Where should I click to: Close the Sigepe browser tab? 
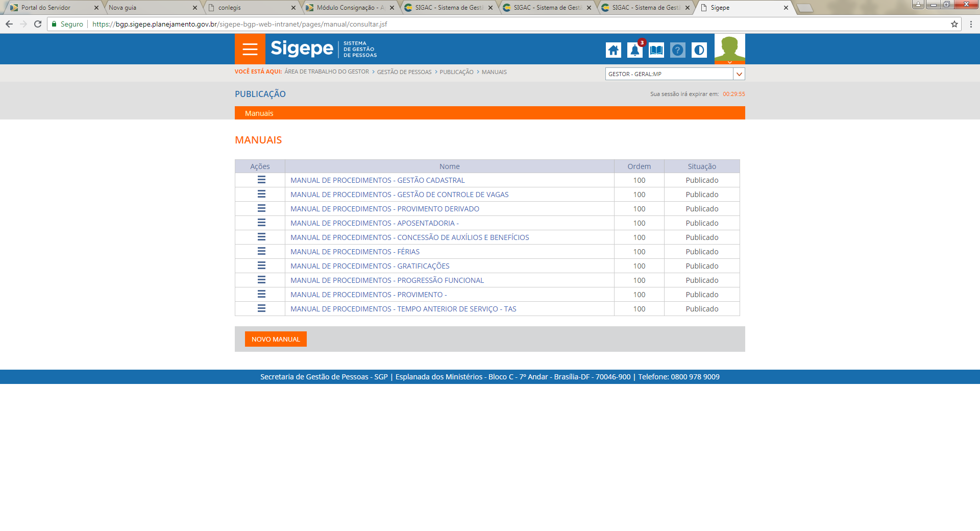[x=786, y=8]
